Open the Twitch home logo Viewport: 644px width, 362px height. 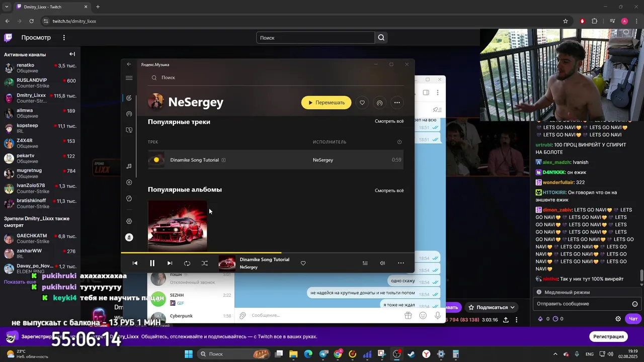pos(8,38)
